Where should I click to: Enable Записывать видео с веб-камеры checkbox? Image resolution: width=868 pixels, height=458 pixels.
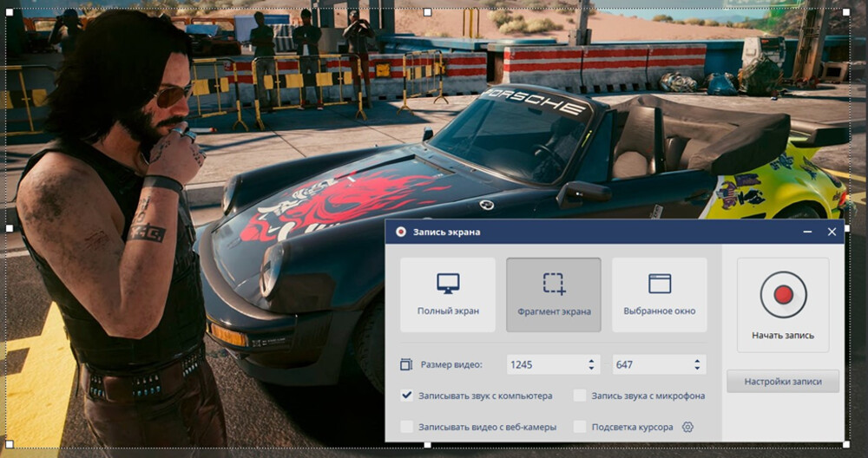pos(407,427)
